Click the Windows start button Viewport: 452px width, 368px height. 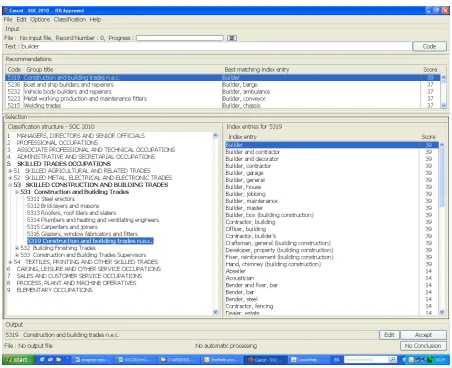click(19, 360)
